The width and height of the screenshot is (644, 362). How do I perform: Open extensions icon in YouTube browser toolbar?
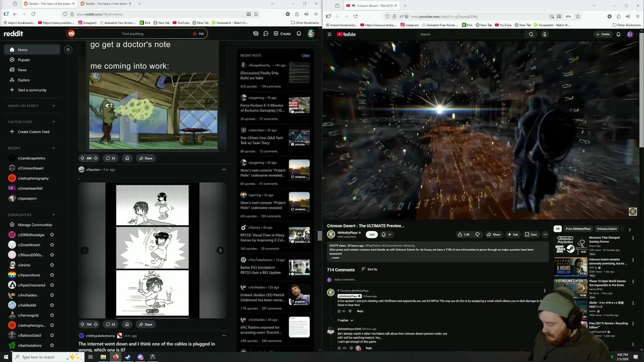pyautogui.click(x=619, y=16)
